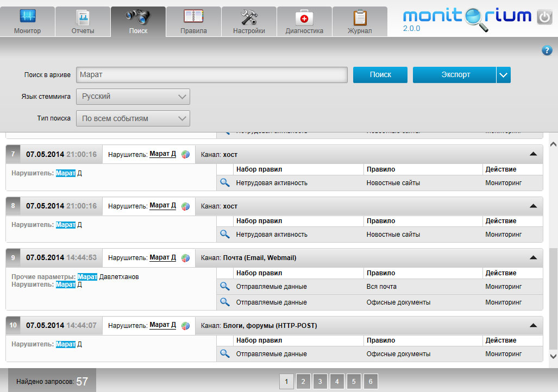
Task: Click the pie chart icon in event 8
Action: click(x=185, y=206)
